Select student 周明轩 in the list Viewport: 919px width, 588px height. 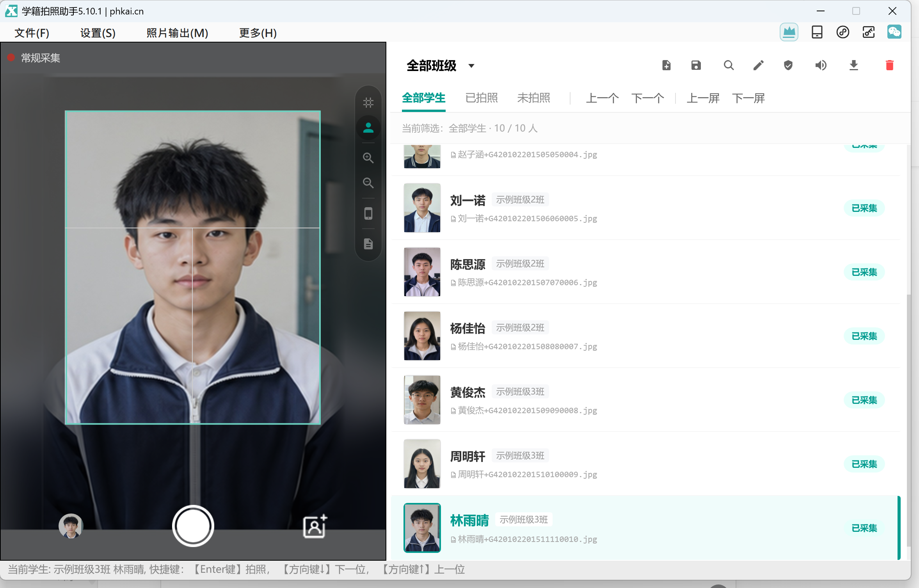pos(645,464)
